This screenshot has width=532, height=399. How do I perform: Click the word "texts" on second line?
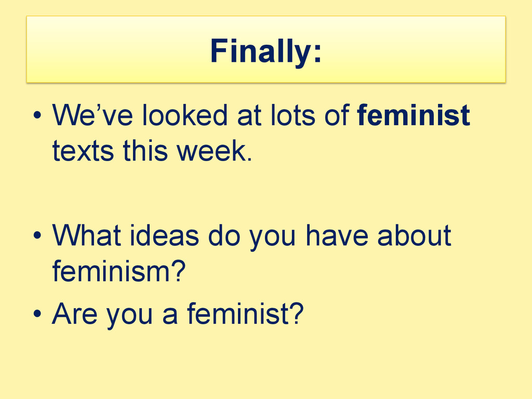click(x=83, y=151)
